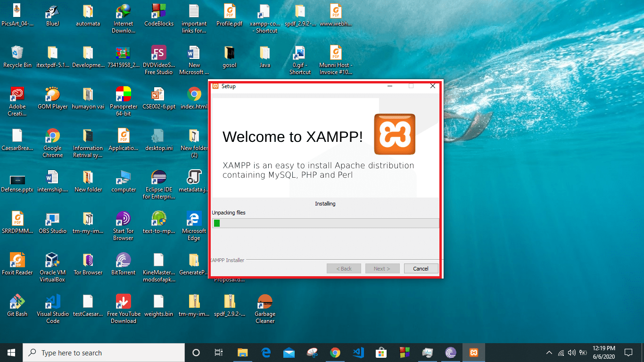The width and height of the screenshot is (644, 362).
Task: Open the Snipping Tool from the taskbar
Action: (312, 352)
